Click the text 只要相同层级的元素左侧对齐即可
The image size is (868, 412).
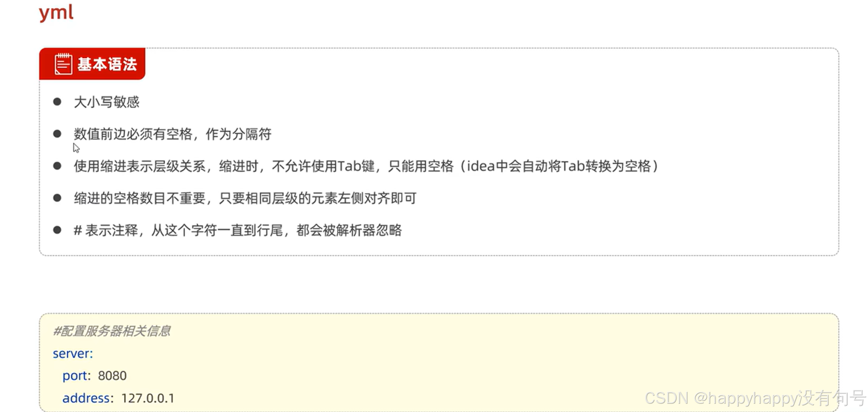tap(318, 198)
